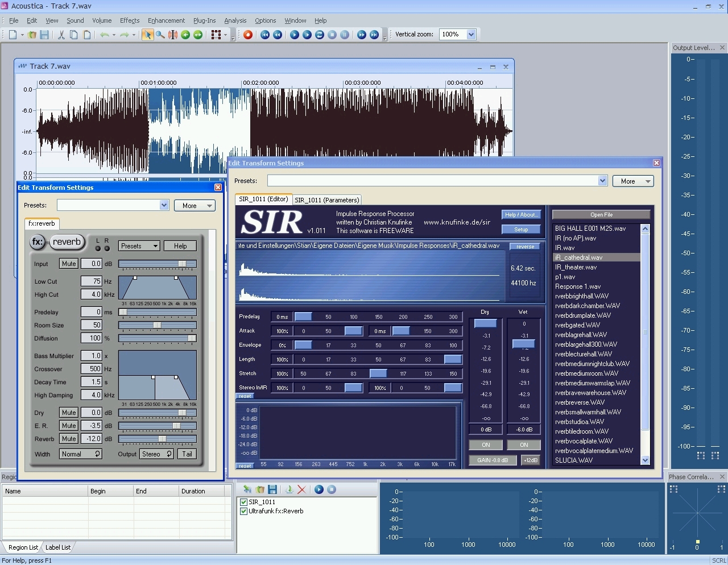Open the Vertical zoom 100% dropdown

[x=471, y=35]
